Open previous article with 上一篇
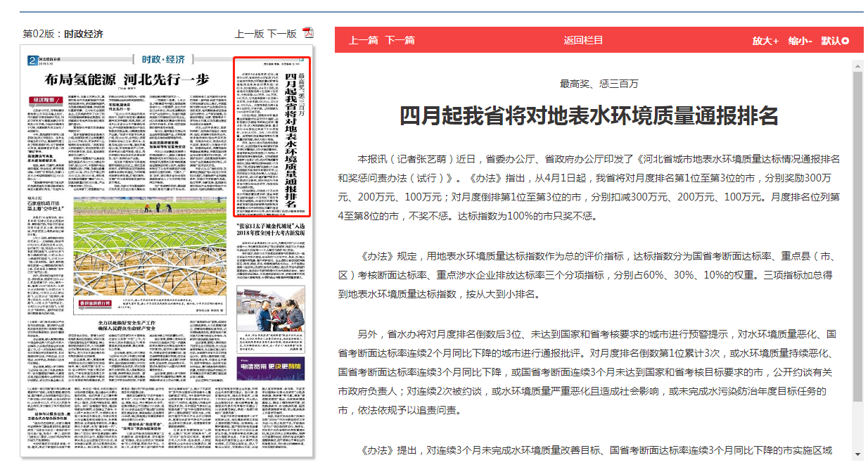Viewport: 868px width, 472px height. point(364,40)
